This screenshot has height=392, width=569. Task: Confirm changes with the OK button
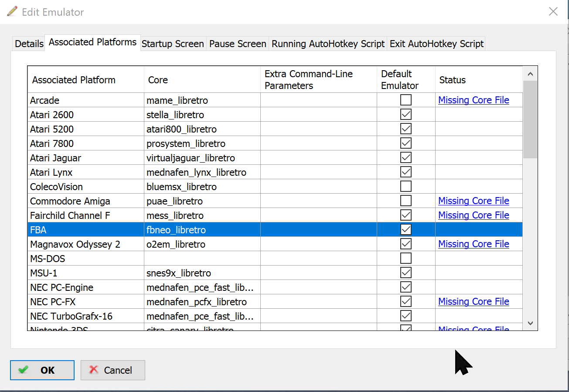coord(42,370)
